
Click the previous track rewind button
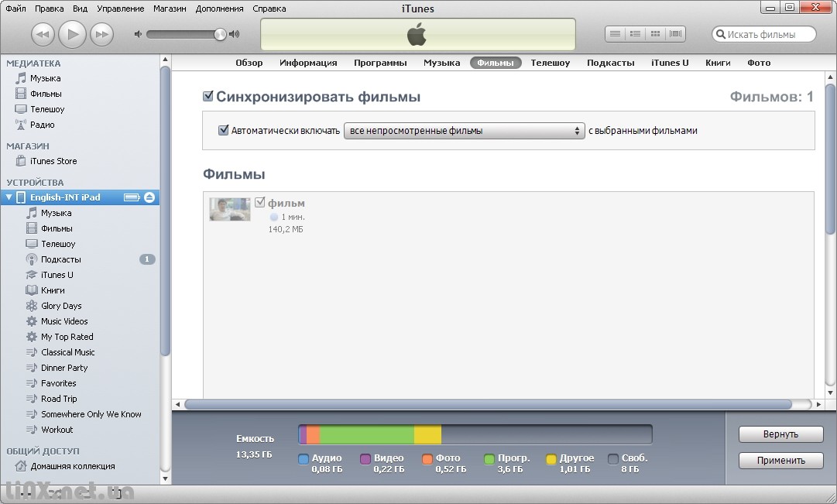click(43, 35)
